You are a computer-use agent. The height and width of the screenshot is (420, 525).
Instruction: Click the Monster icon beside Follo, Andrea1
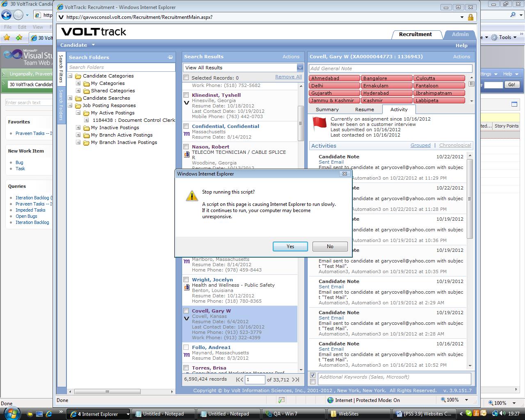[x=187, y=355]
